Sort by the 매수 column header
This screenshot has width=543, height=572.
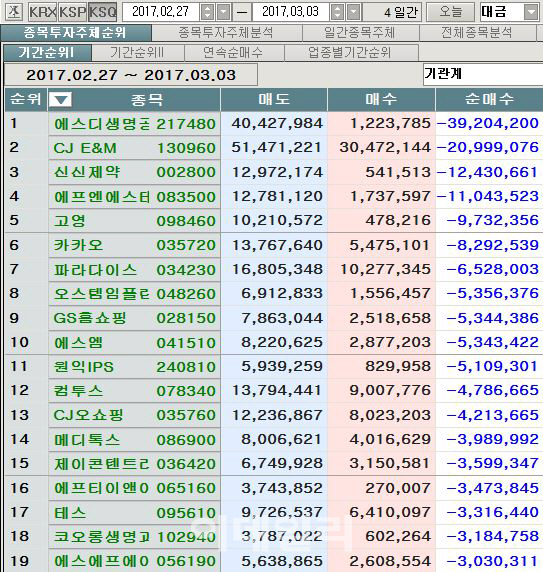click(x=381, y=99)
